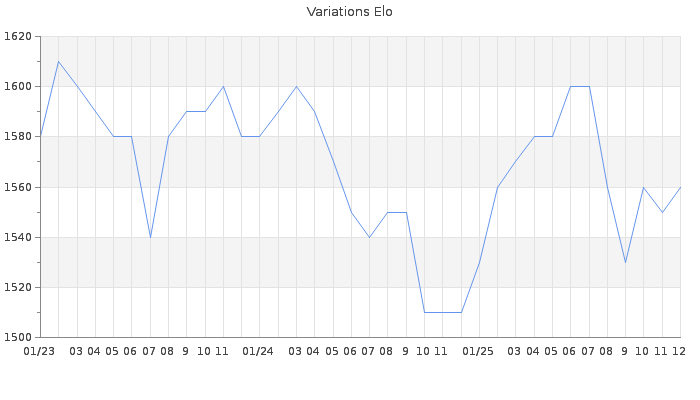Select the 01/23 date on the x-axis
The width and height of the screenshot is (700, 400).
(39, 351)
